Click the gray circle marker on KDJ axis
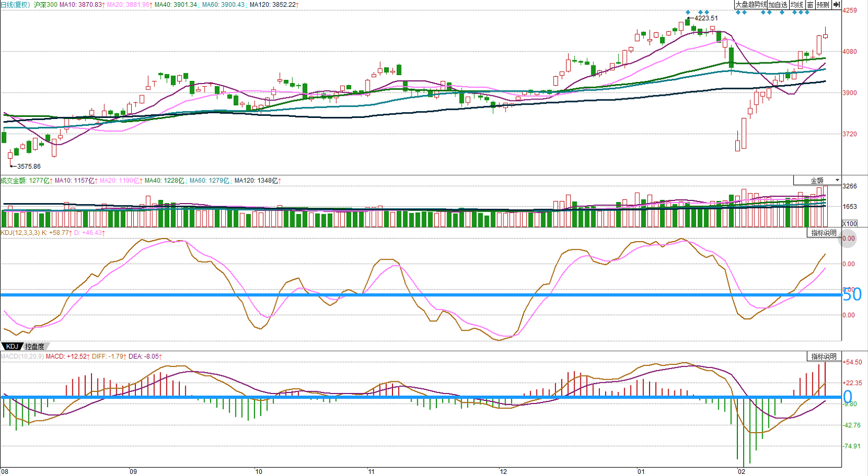Viewport: 868px width, 476px height. point(848,239)
